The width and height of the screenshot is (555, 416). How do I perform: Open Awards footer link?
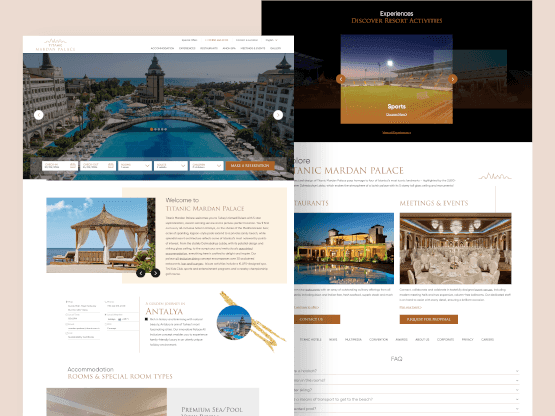pos(401,340)
